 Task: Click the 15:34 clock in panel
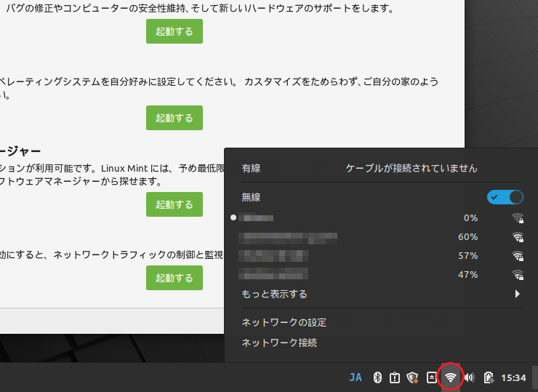coord(513,378)
